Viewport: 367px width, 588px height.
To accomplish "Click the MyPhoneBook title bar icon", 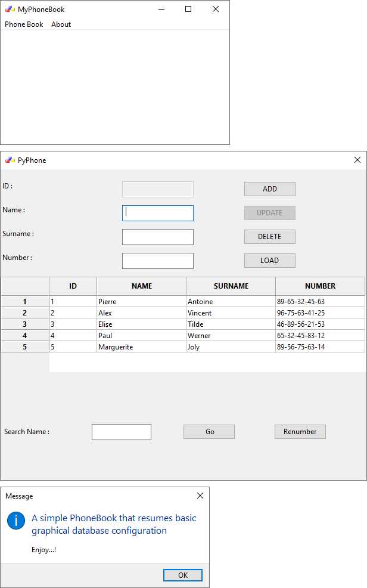I will [10, 10].
